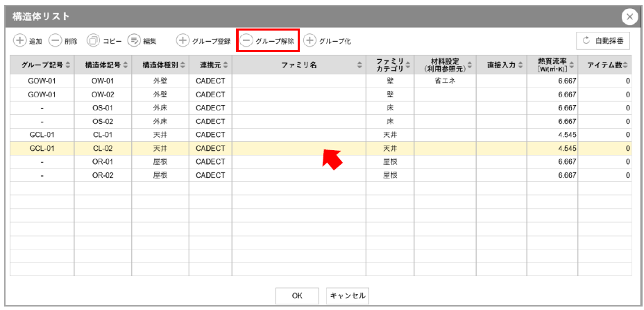Select the OR-02 roof row
The height and width of the screenshot is (310, 644).
[103, 175]
